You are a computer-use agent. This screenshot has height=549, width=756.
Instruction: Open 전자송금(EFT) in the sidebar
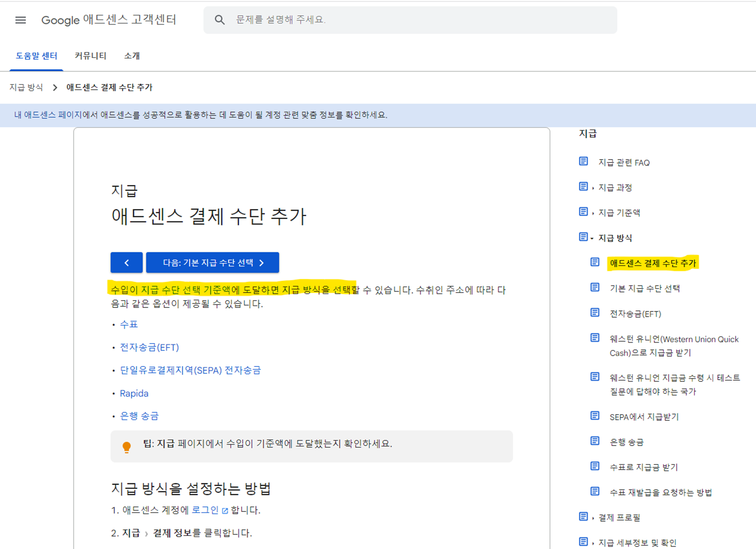click(635, 314)
